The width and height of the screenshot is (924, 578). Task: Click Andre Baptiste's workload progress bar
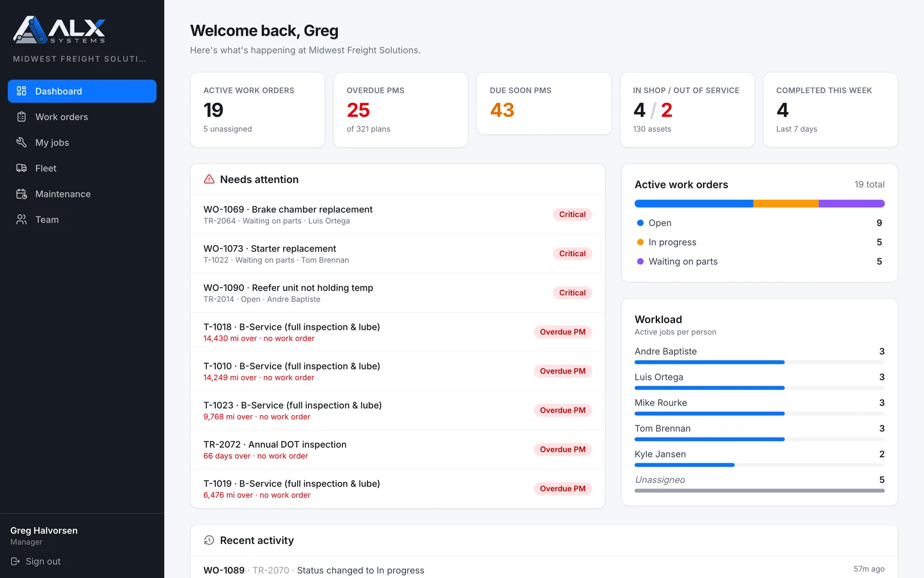(x=760, y=362)
